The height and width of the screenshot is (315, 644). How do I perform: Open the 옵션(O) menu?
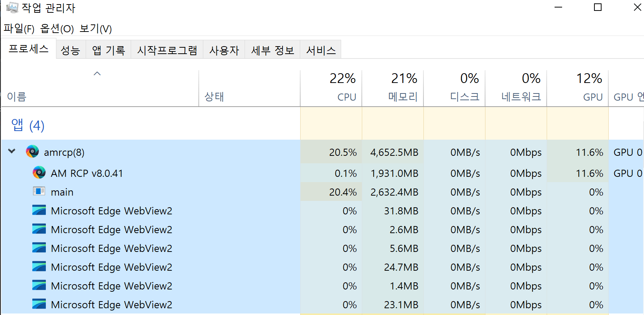coord(57,29)
